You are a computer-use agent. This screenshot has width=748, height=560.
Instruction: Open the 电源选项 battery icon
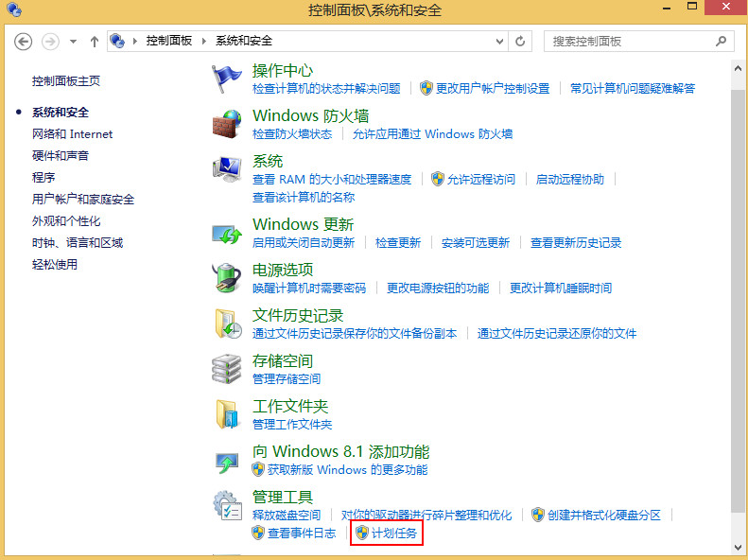[x=227, y=277]
